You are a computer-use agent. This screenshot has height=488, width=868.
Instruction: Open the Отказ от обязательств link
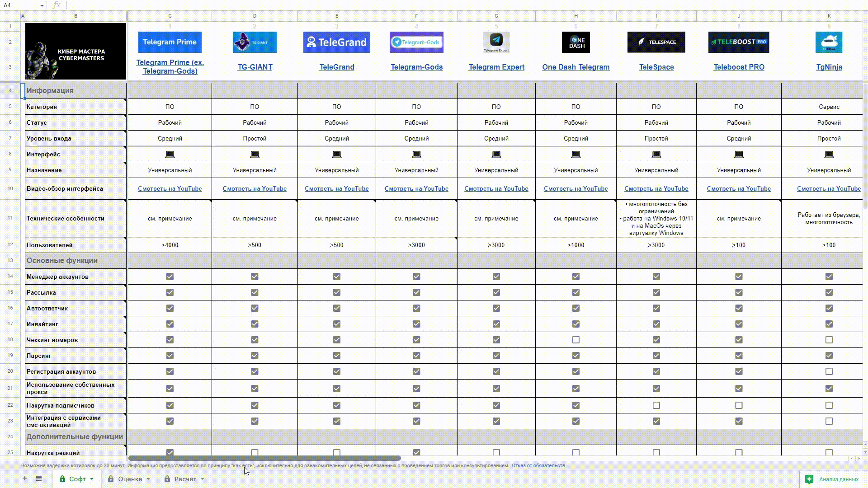point(538,465)
